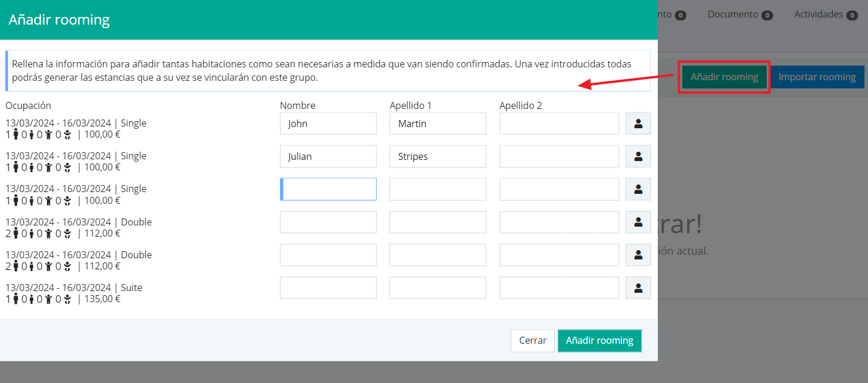The width and height of the screenshot is (868, 383).
Task: Click Nombre field in the Suite row
Action: pyautogui.click(x=328, y=288)
